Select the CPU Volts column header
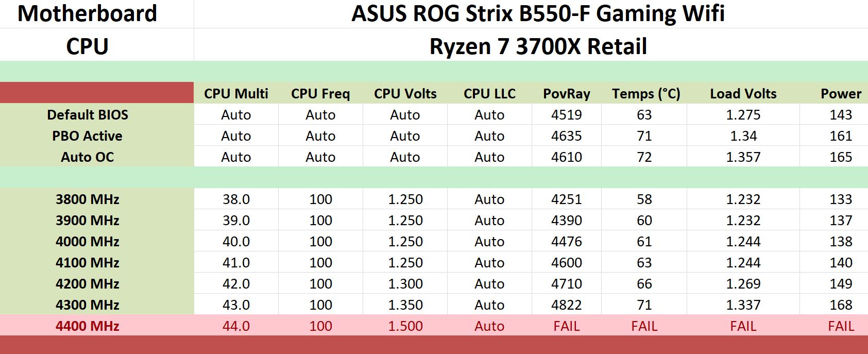This screenshot has width=868, height=354. [405, 94]
